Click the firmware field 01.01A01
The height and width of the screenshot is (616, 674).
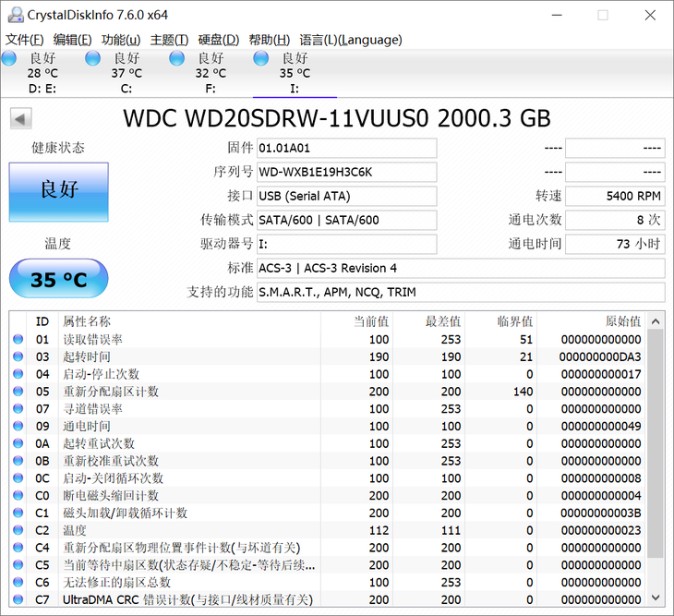[347, 149]
